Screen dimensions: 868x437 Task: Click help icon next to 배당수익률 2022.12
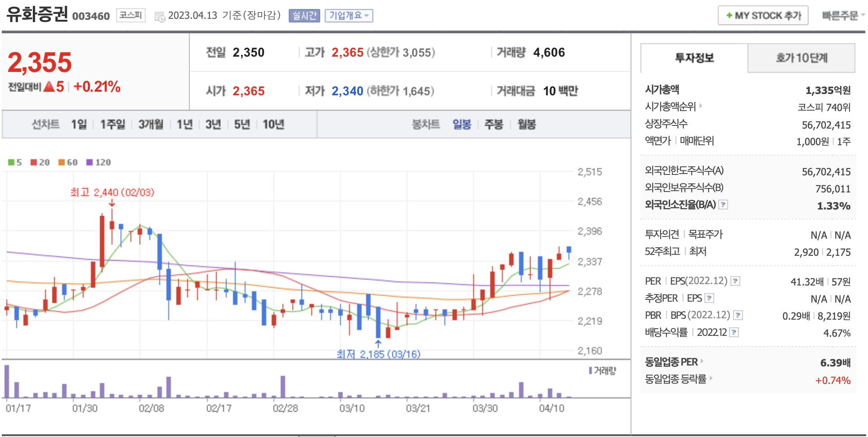point(734,332)
